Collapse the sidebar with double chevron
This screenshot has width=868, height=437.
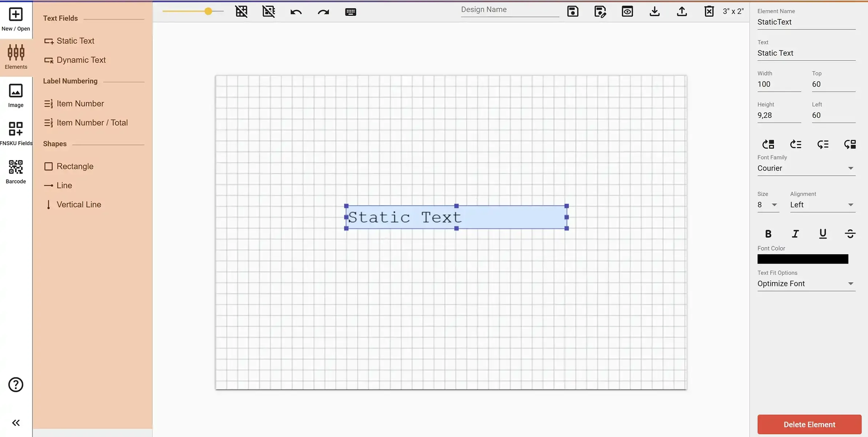point(16,423)
